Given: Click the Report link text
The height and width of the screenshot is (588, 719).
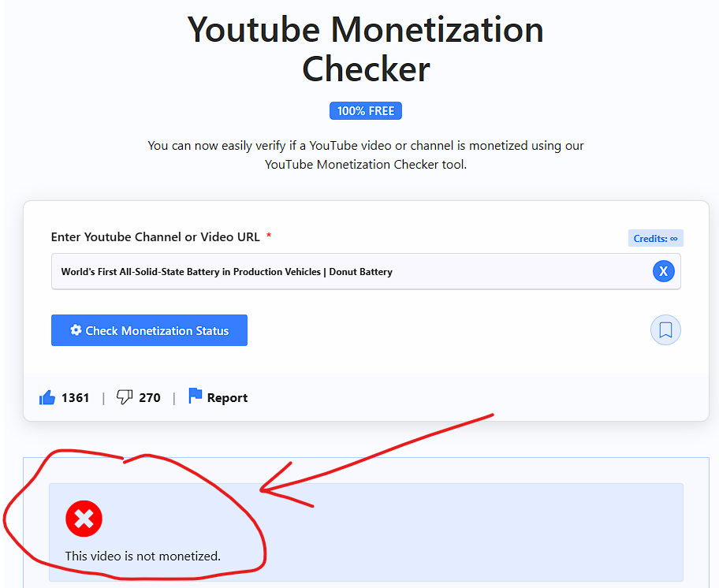Looking at the screenshot, I should click(x=227, y=398).
